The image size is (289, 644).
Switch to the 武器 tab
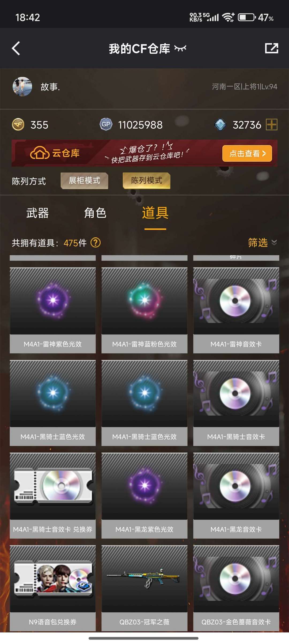click(x=37, y=213)
